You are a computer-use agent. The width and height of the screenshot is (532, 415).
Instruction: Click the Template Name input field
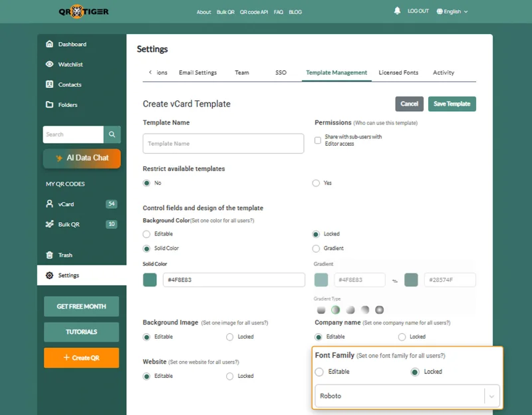click(x=223, y=144)
